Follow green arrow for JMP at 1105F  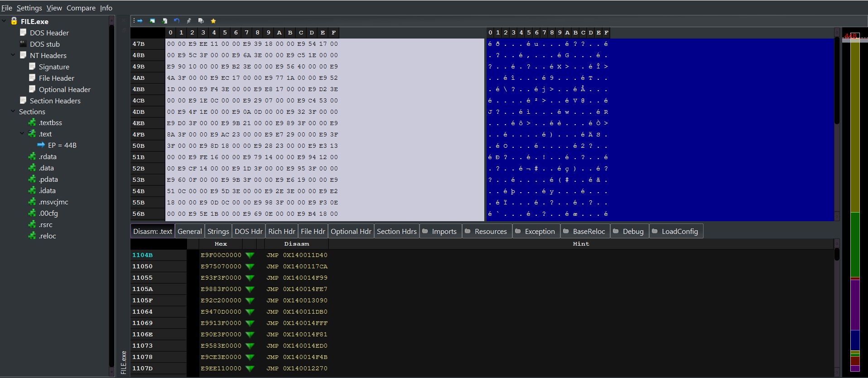(x=250, y=300)
